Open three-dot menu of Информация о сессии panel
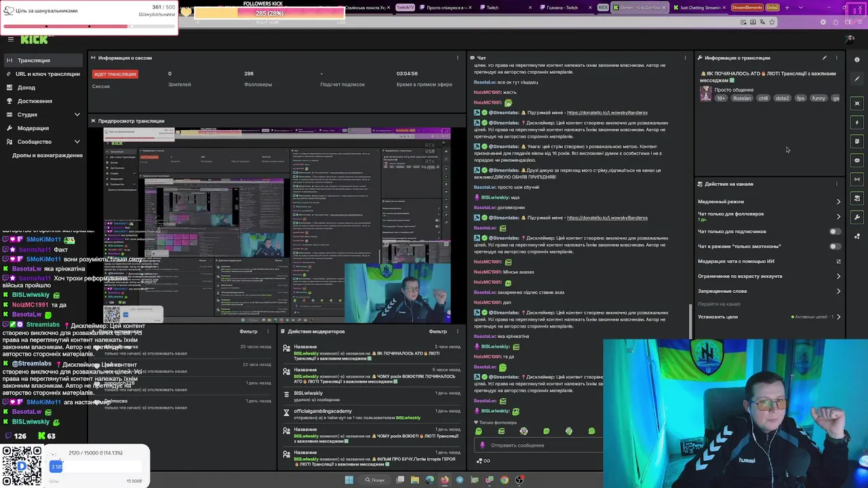868x488 pixels. point(458,58)
